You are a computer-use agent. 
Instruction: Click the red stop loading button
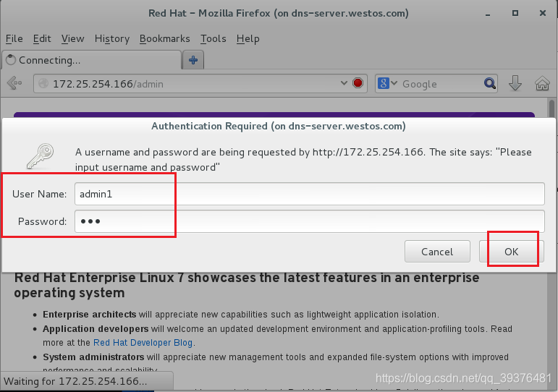pyautogui.click(x=358, y=83)
